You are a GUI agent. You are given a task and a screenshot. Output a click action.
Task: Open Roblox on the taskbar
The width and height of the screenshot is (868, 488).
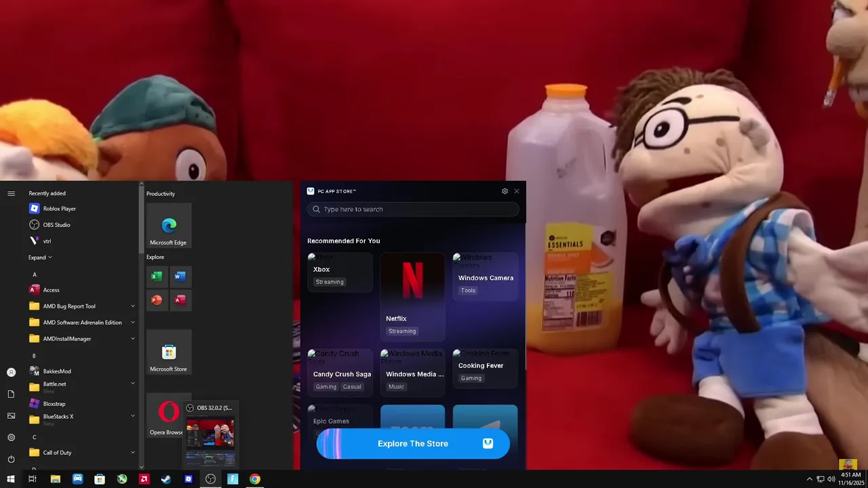(189, 479)
